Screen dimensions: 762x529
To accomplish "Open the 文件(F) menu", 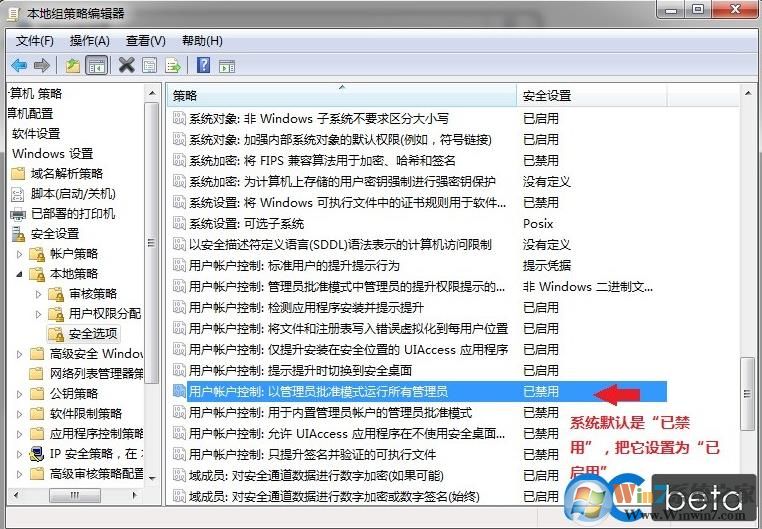I will pyautogui.click(x=35, y=41).
